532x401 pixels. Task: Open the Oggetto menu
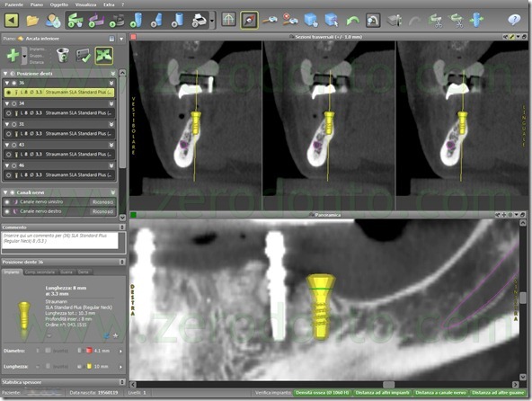pyautogui.click(x=59, y=4)
